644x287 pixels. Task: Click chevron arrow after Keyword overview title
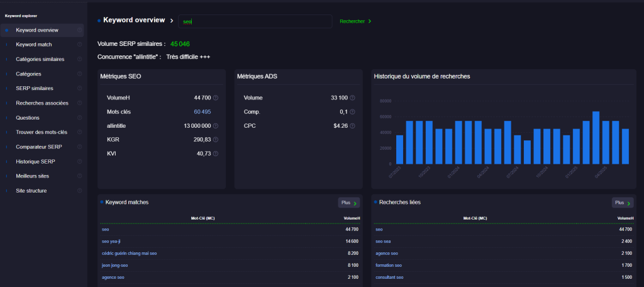pyautogui.click(x=172, y=21)
